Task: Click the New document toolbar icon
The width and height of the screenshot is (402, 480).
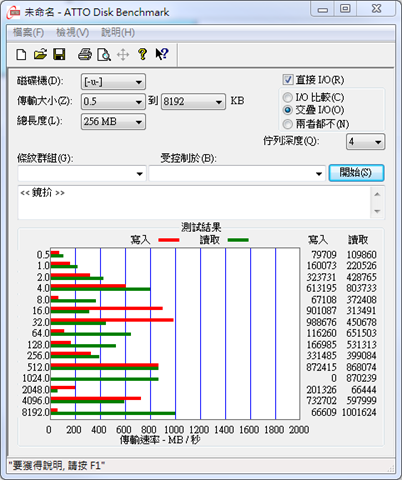Action: tap(21, 54)
